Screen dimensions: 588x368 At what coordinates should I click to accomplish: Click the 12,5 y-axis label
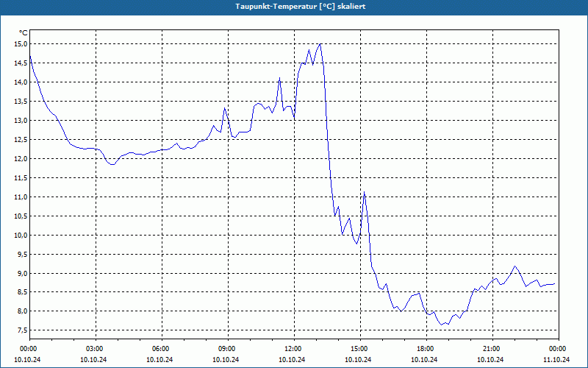(x=21, y=140)
